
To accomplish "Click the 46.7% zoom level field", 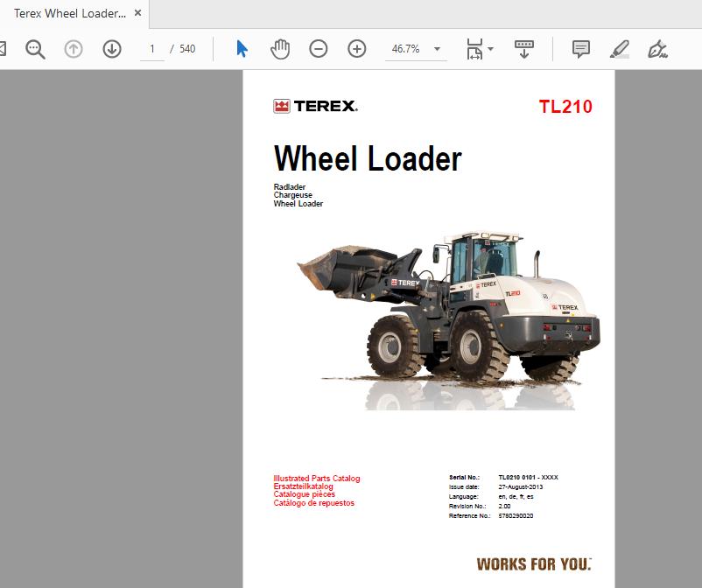I will tap(406, 49).
